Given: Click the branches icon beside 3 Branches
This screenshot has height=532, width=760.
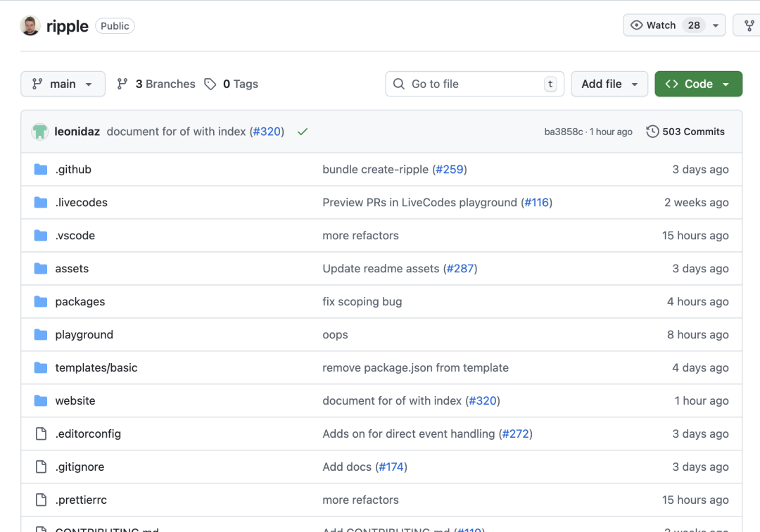Looking at the screenshot, I should [x=122, y=84].
